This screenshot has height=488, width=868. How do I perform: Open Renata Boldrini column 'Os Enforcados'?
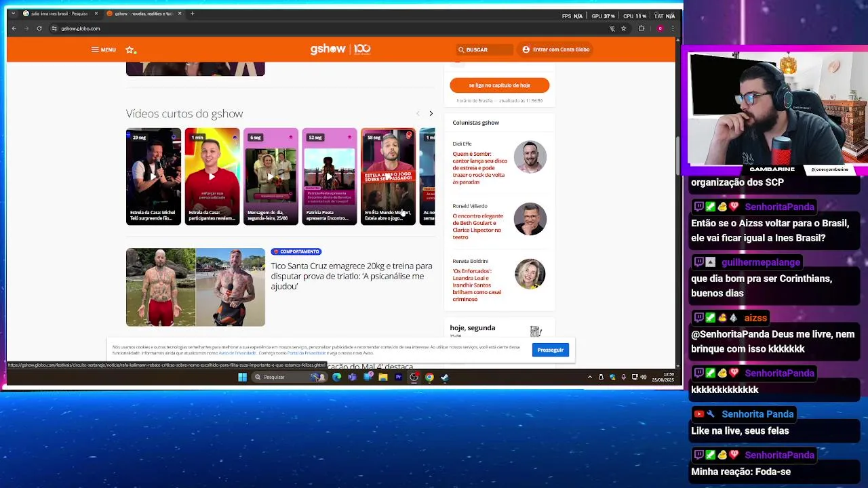(x=477, y=285)
